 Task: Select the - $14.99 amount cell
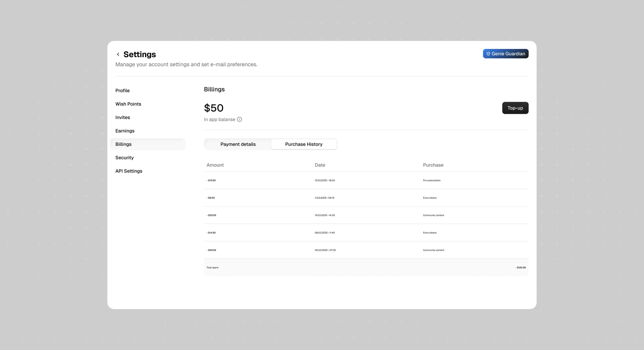pos(211,233)
